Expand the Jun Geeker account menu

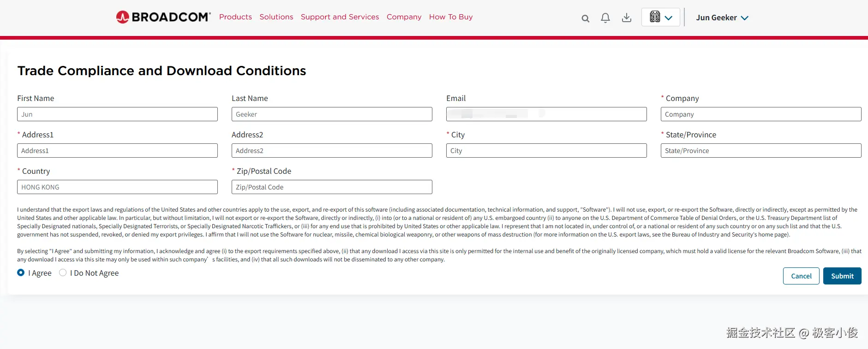pyautogui.click(x=722, y=18)
